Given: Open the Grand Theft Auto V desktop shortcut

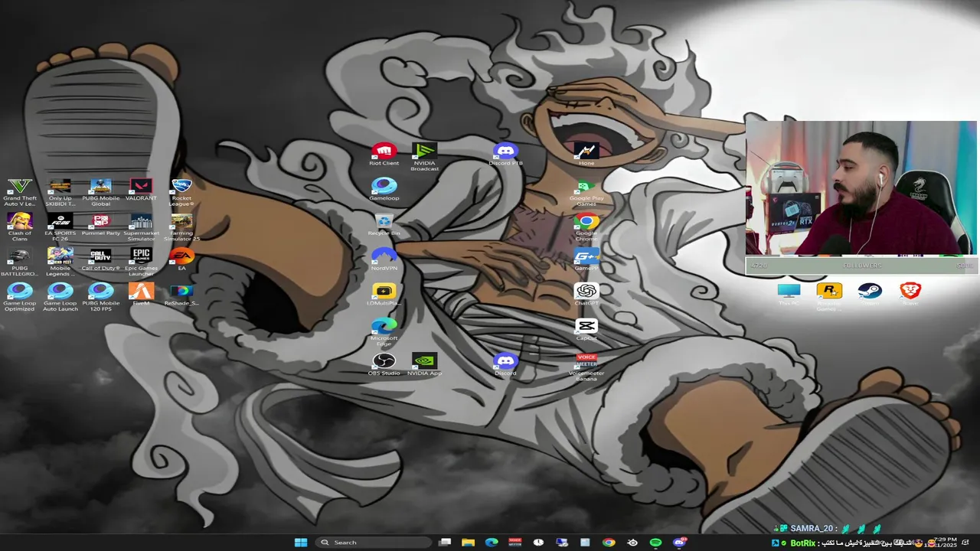Looking at the screenshot, I should tap(19, 192).
